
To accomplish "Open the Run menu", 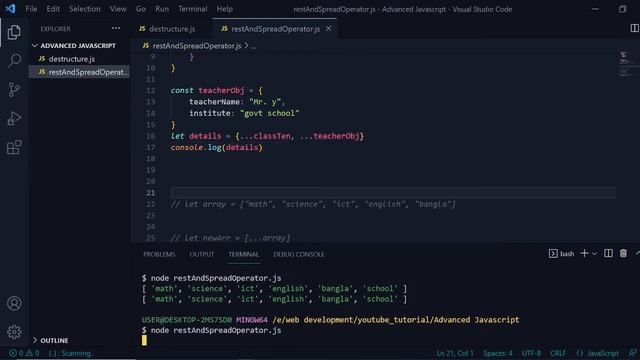I will click(162, 9).
